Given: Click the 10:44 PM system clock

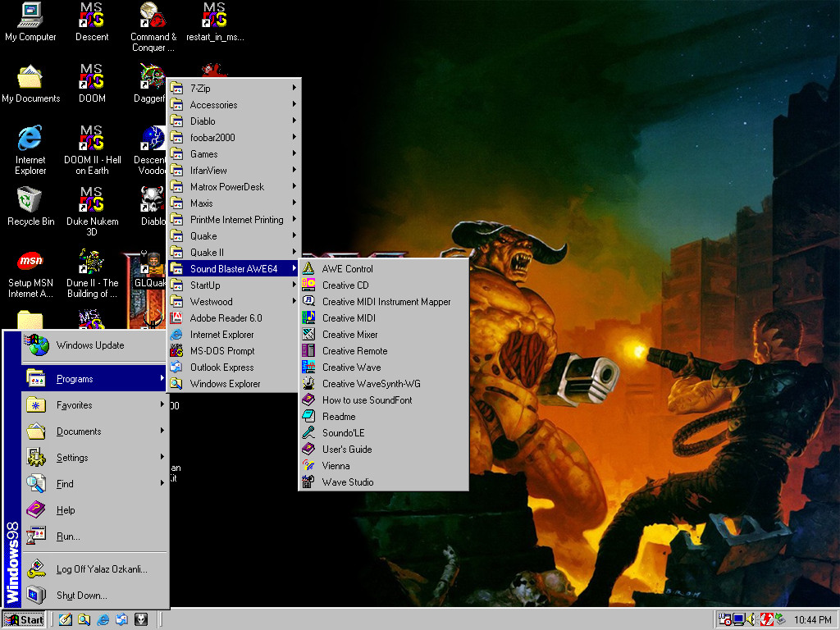Looking at the screenshot, I should tap(812, 619).
